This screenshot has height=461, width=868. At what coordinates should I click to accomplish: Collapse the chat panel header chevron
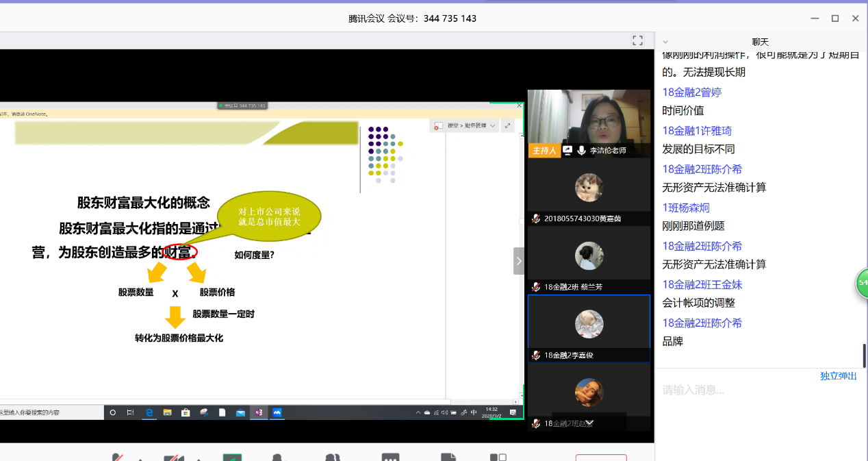point(665,42)
